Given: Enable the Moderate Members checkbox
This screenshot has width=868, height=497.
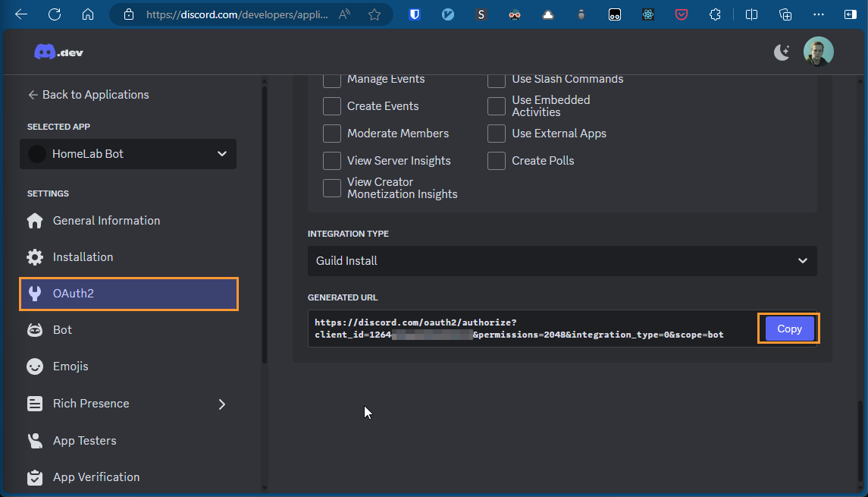Looking at the screenshot, I should (332, 134).
